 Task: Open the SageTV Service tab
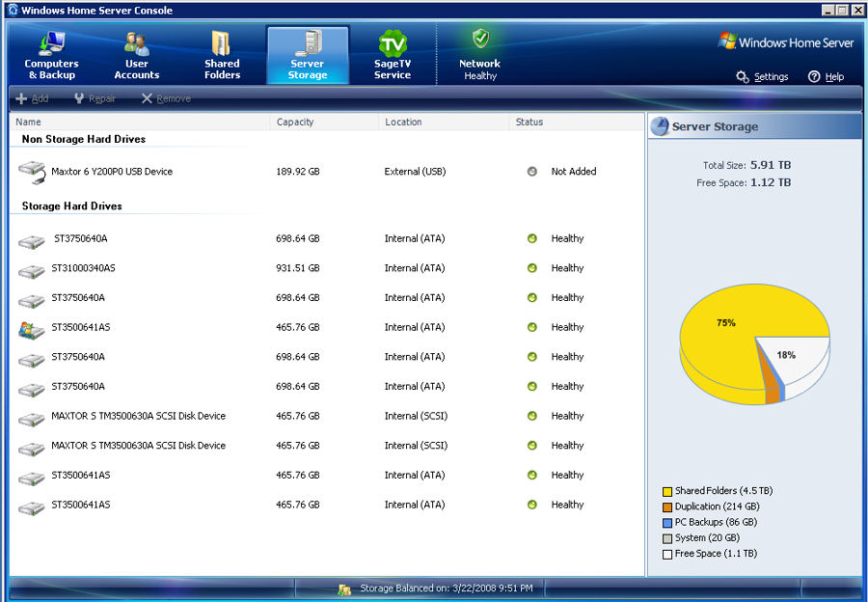(x=393, y=56)
